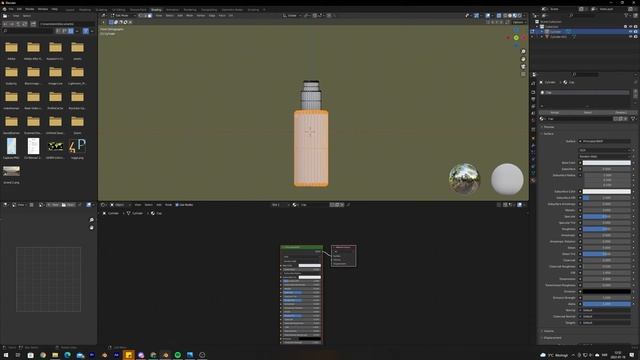Hide Cylinder.001 in outliner viewport
Image resolution: width=640 pixels, height=360 pixels.
click(x=631, y=36)
